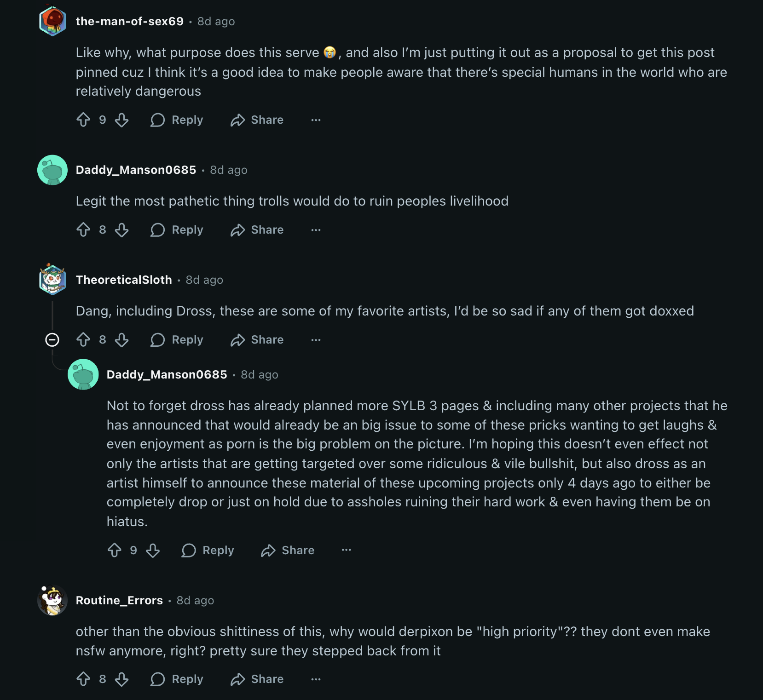763x700 pixels.
Task: Open more options on Daddy_Manson0685's nested reply
Action: (347, 551)
